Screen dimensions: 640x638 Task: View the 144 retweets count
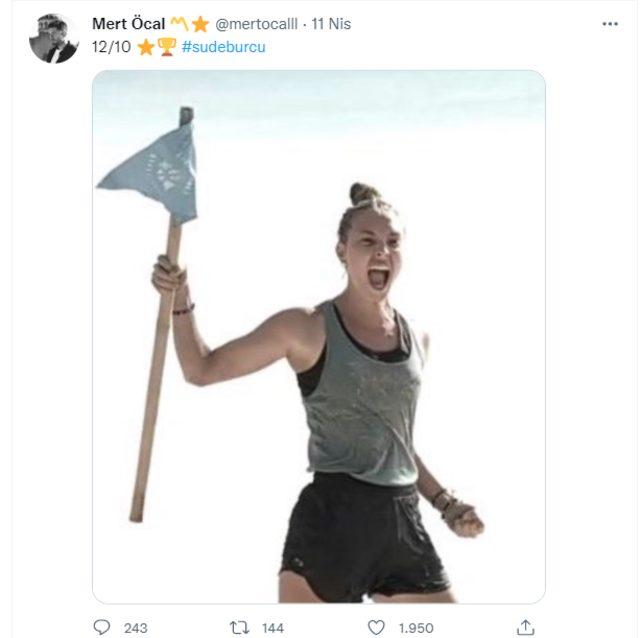pyautogui.click(x=273, y=628)
